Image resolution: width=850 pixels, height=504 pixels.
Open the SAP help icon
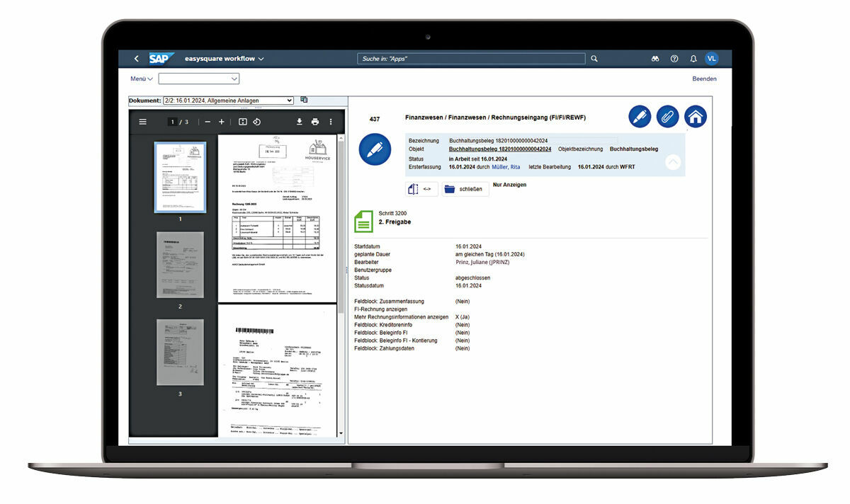[x=674, y=59]
